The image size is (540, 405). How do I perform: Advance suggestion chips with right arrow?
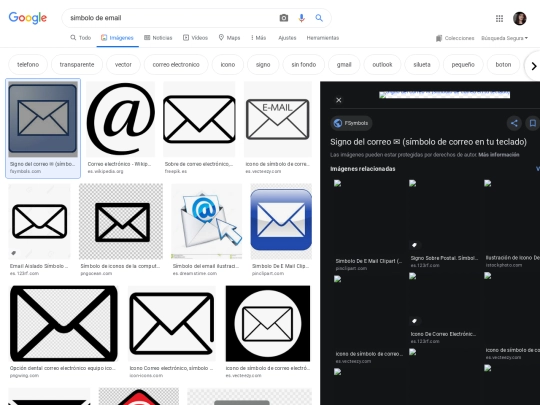533,66
